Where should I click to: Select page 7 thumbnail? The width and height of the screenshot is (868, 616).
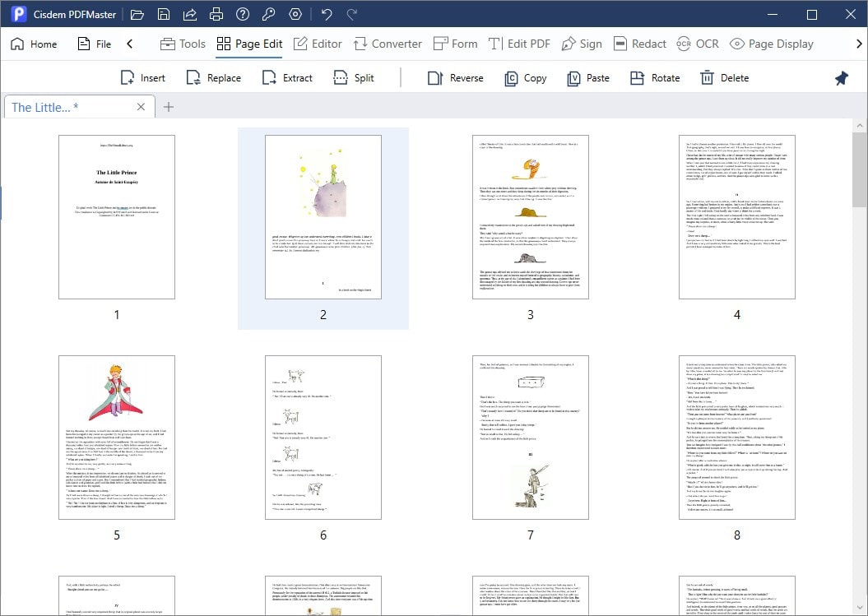point(531,438)
